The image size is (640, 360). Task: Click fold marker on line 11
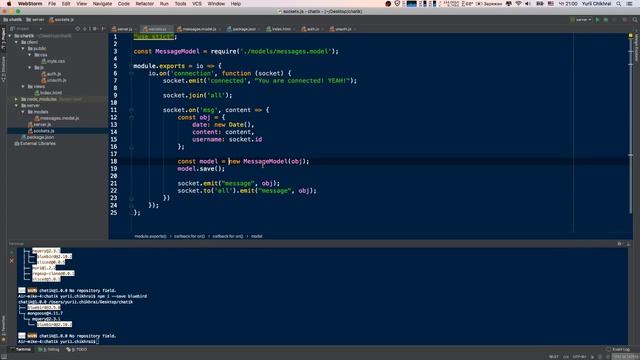131,110
